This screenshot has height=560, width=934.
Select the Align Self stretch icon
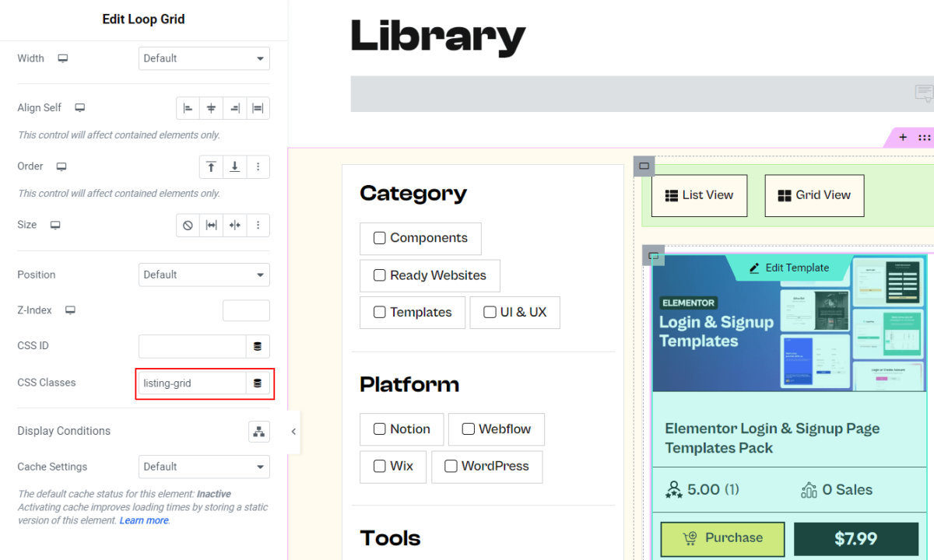tap(258, 107)
